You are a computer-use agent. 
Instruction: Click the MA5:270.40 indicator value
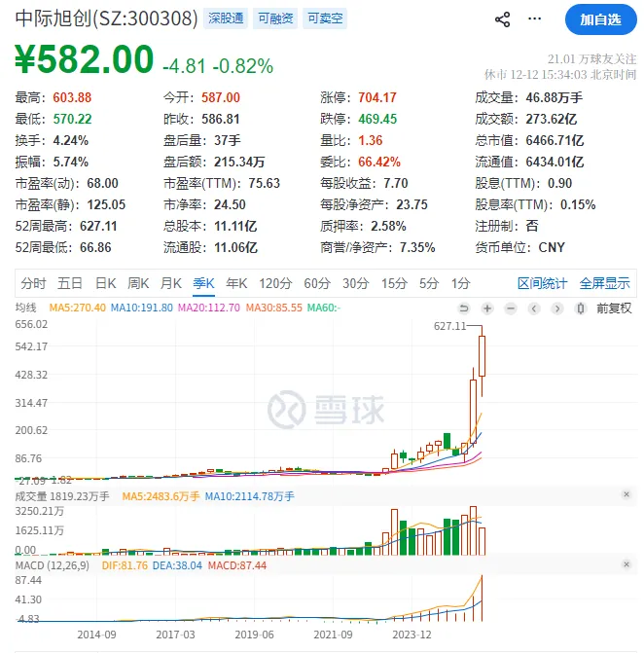click(78, 308)
